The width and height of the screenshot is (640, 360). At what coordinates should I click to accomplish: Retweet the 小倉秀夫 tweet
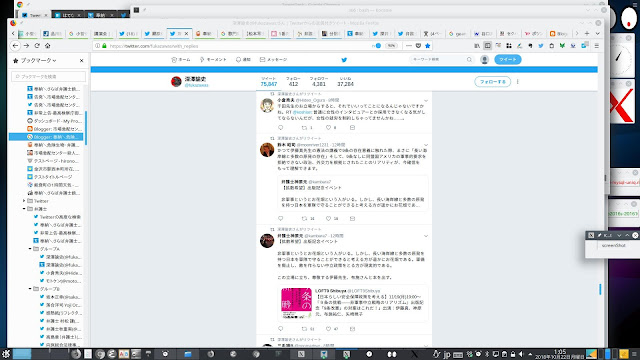304,128
